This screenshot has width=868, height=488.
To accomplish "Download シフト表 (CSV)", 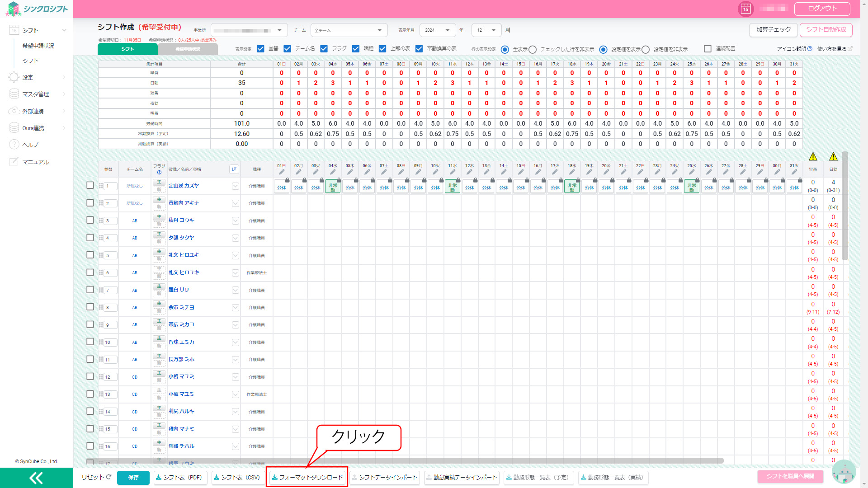I will (x=238, y=478).
